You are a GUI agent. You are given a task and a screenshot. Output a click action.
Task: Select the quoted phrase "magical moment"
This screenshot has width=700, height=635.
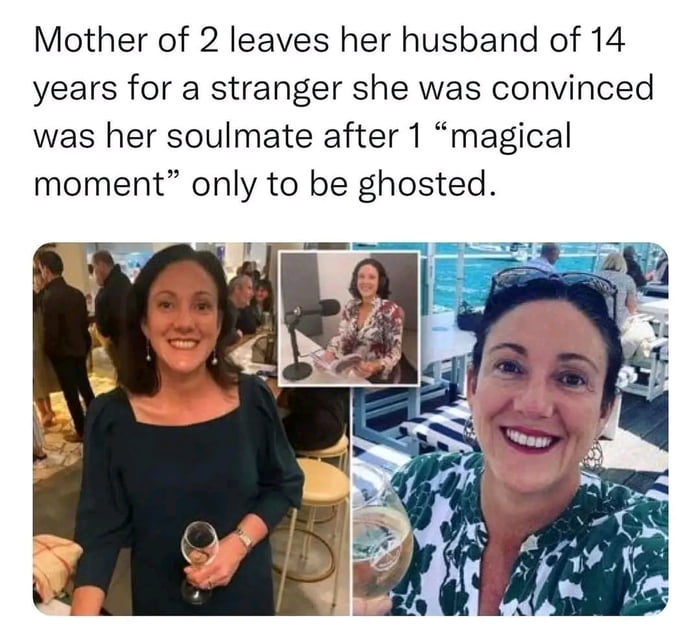coord(303,160)
